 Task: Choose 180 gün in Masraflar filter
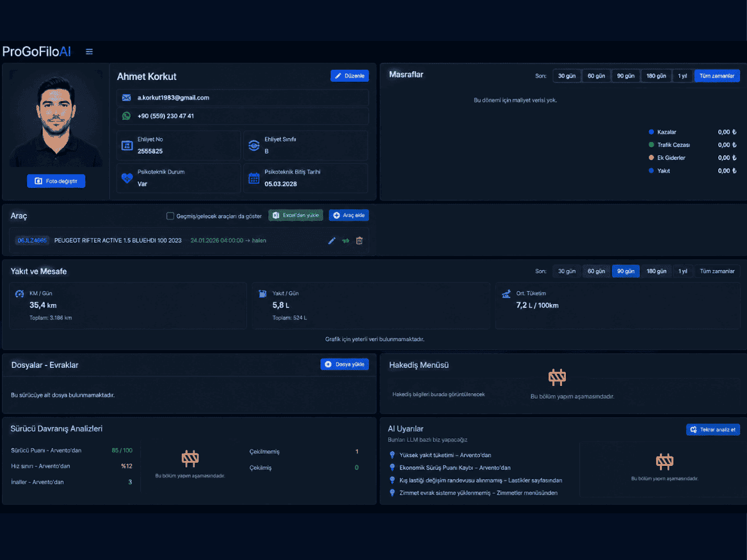[656, 76]
